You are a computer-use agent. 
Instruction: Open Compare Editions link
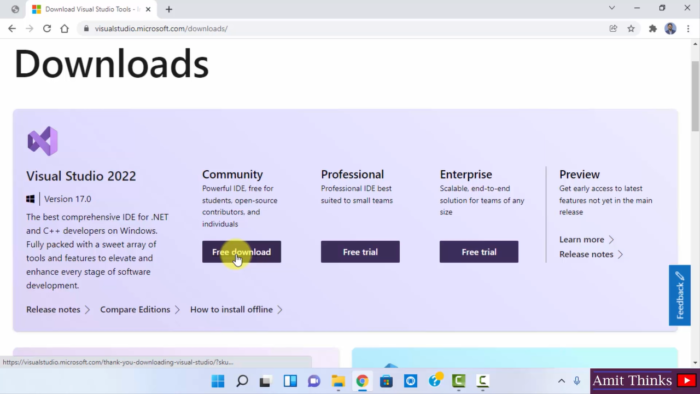point(140,310)
